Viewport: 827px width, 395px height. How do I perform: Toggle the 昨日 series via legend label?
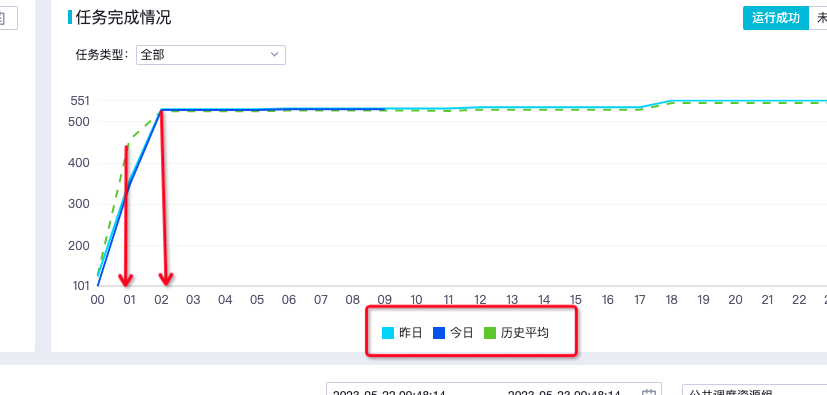tap(411, 333)
